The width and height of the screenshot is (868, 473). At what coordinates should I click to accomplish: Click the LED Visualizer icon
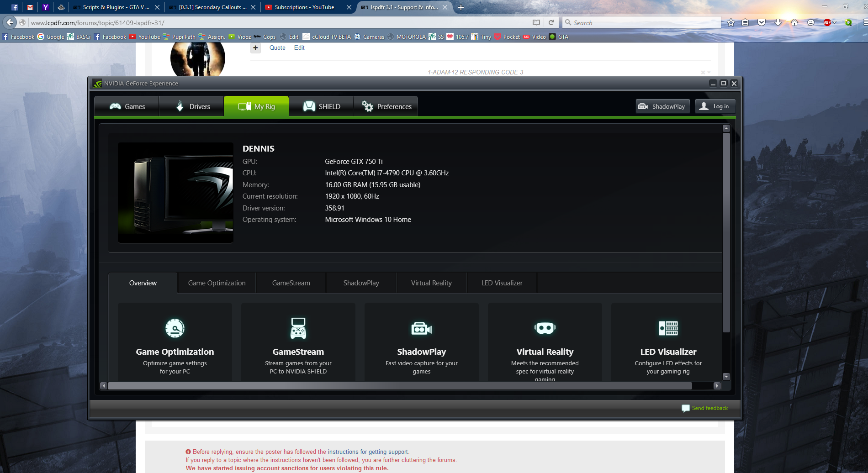point(668,328)
